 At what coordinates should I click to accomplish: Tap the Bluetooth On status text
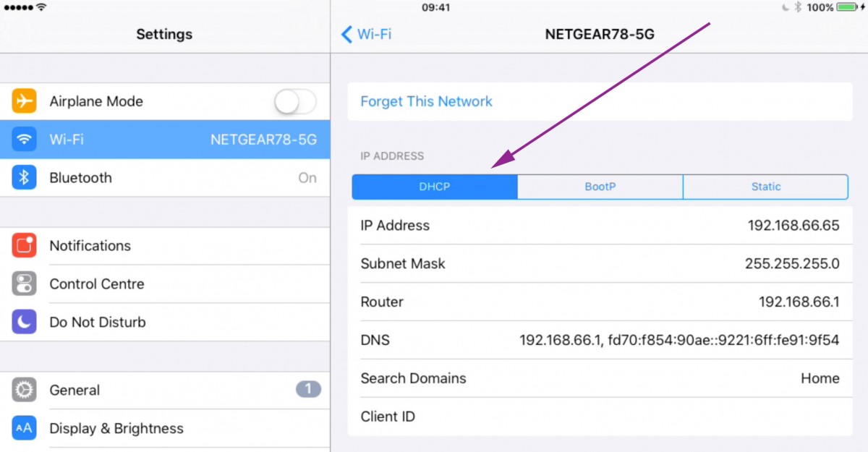(307, 178)
